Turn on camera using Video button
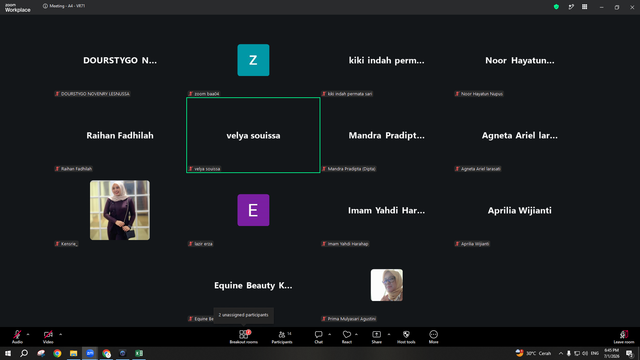Image resolution: width=640 pixels, height=360 pixels. coord(48,337)
